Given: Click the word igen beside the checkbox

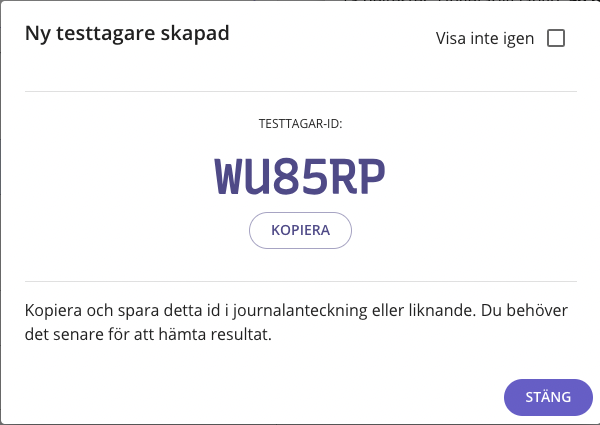Looking at the screenshot, I should 518,39.
